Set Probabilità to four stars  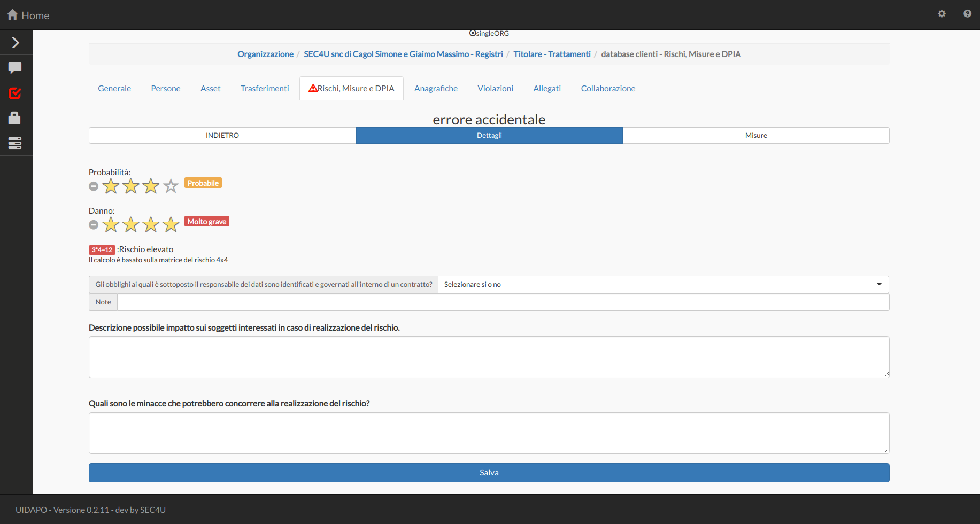click(x=171, y=186)
